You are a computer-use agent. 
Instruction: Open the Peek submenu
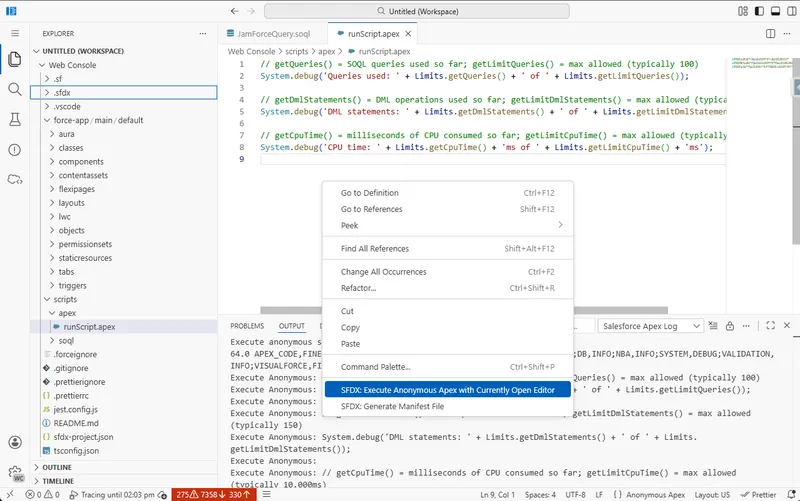coord(447,226)
